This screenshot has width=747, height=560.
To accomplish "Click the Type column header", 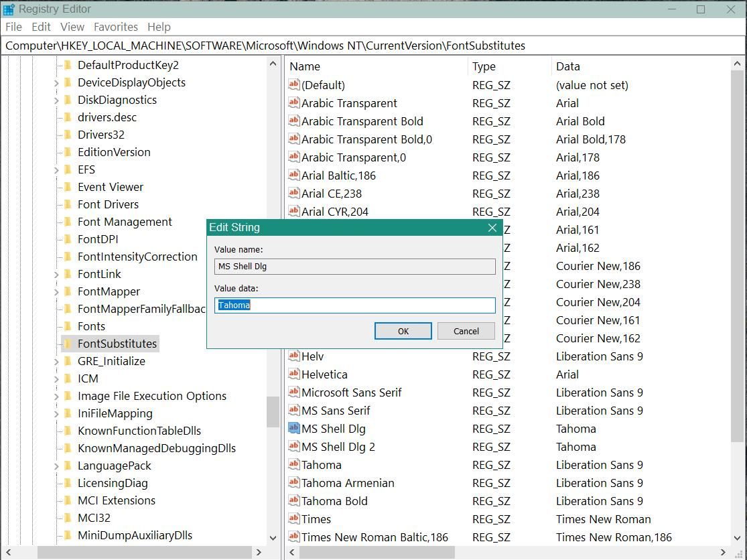I will click(x=510, y=66).
